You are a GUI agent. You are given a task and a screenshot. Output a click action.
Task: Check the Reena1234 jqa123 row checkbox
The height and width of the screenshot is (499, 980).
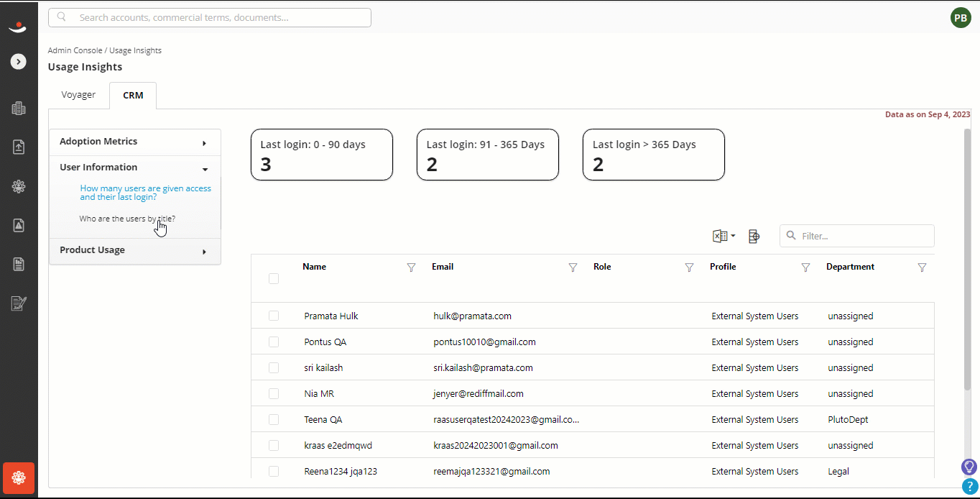(274, 471)
